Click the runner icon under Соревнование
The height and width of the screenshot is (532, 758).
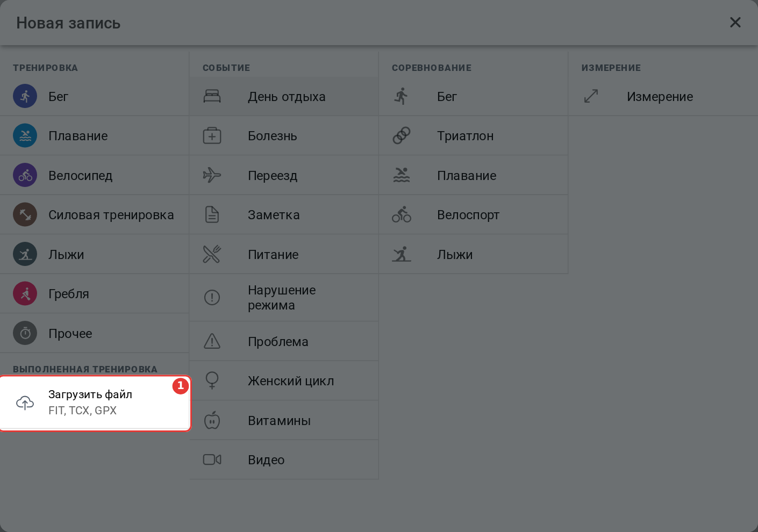pyautogui.click(x=402, y=96)
